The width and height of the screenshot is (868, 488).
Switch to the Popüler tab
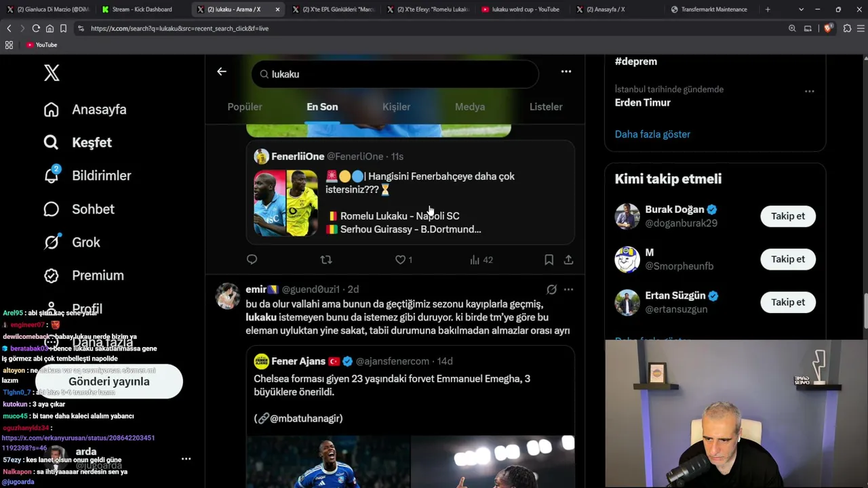(x=245, y=107)
